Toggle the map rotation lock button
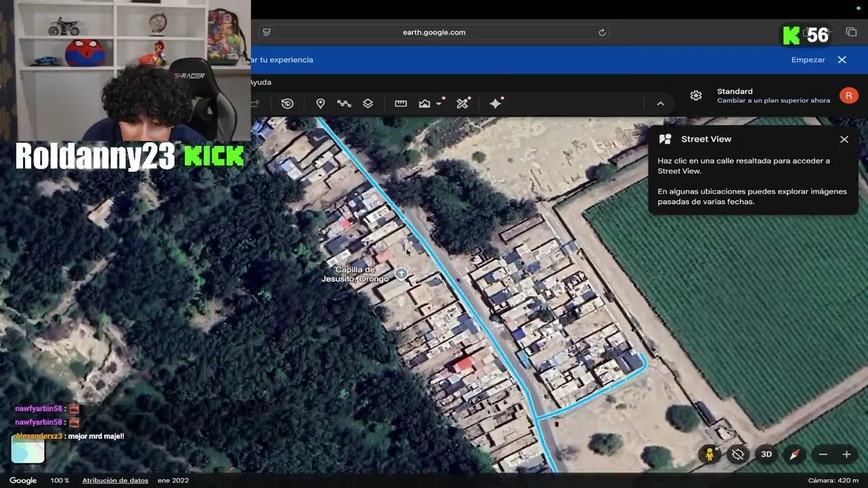This screenshot has width=868, height=488. (738, 454)
